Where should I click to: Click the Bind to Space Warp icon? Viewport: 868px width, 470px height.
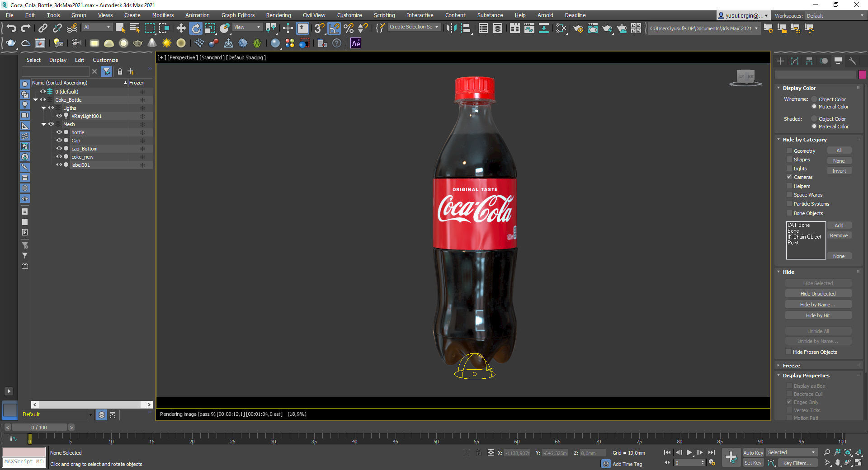pos(72,28)
